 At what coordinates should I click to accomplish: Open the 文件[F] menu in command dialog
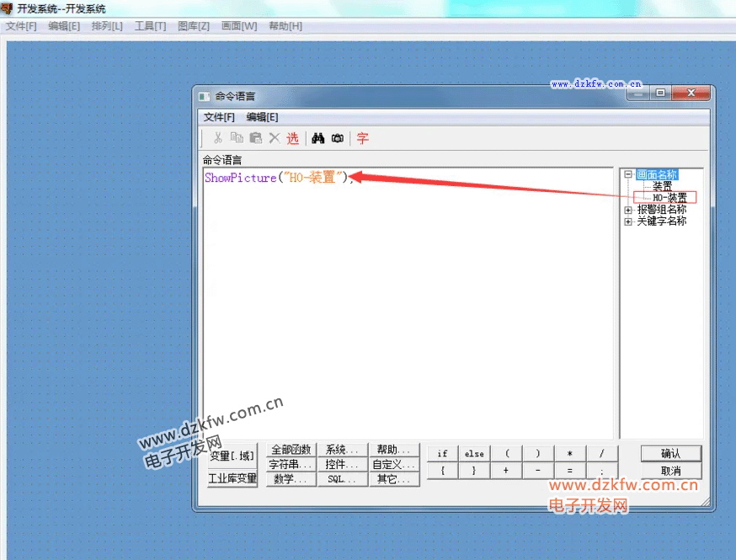[x=219, y=117]
